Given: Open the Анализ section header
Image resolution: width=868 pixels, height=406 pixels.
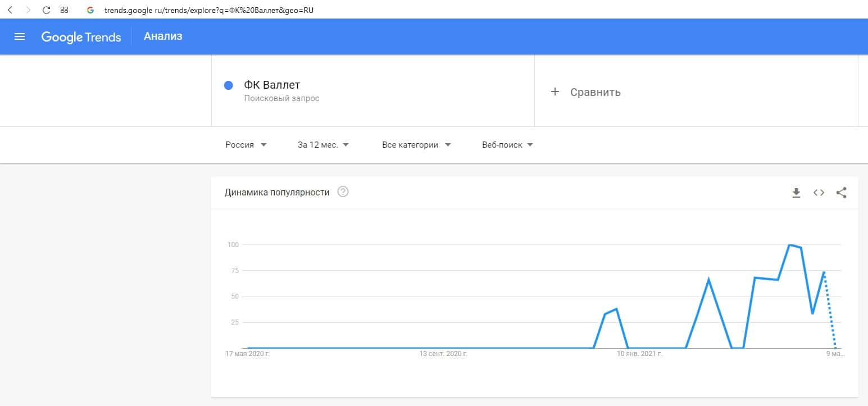Looking at the screenshot, I should click(x=163, y=37).
